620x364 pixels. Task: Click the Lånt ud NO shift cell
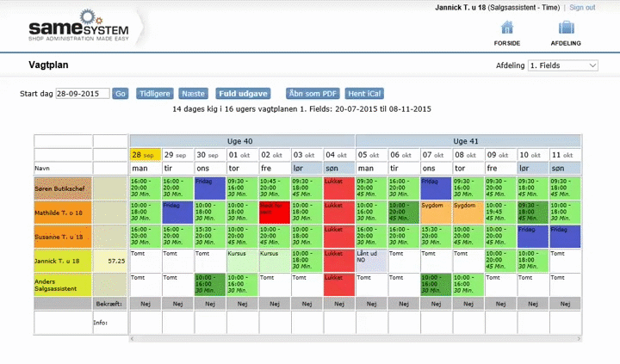click(371, 260)
